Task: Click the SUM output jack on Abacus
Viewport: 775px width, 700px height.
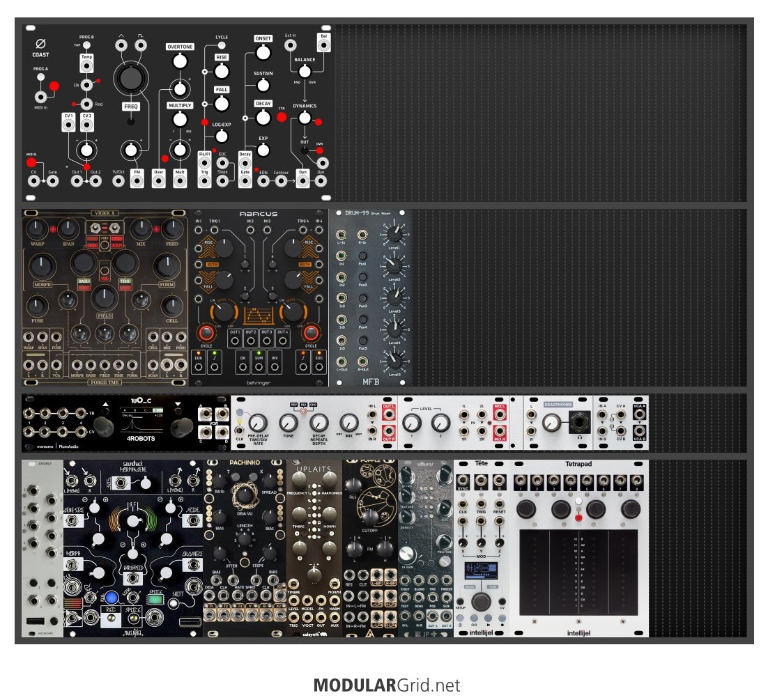Action: tap(259, 367)
